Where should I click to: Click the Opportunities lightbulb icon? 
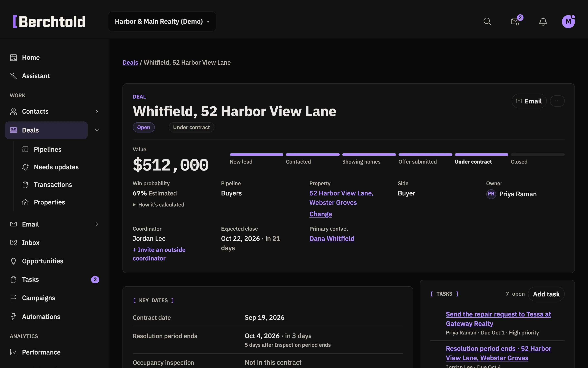pyautogui.click(x=14, y=261)
